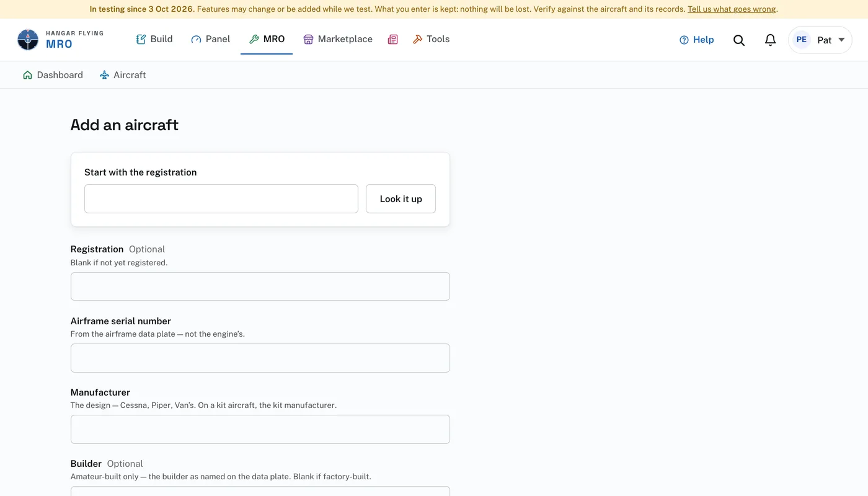Click the Hangar Flying MRO logo
The image size is (868, 496).
click(61, 40)
